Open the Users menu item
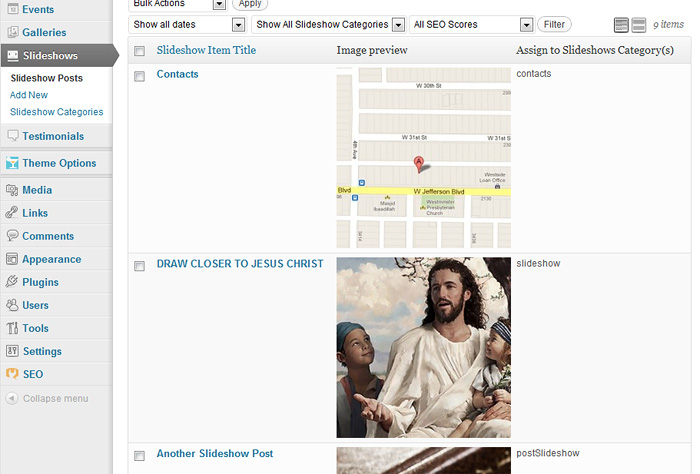 tap(35, 305)
